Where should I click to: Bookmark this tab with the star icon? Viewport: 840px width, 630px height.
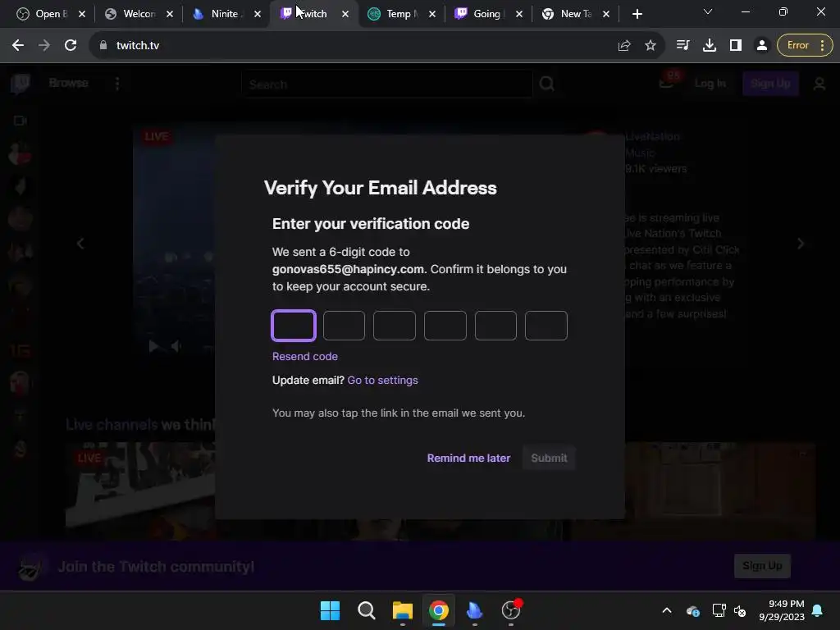pos(651,46)
